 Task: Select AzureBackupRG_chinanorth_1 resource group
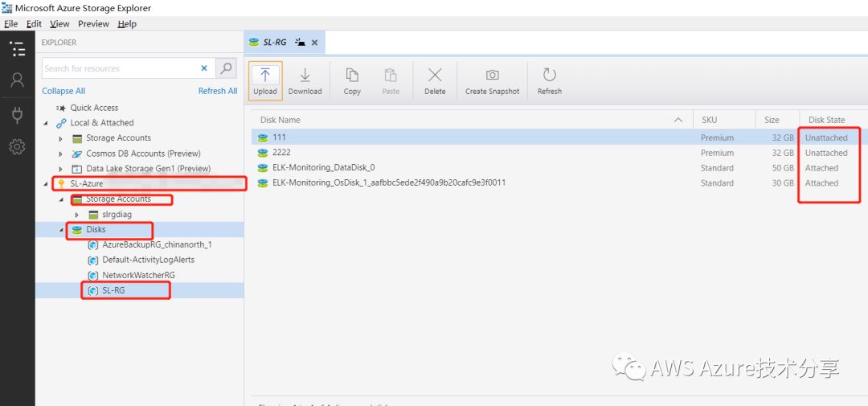158,244
